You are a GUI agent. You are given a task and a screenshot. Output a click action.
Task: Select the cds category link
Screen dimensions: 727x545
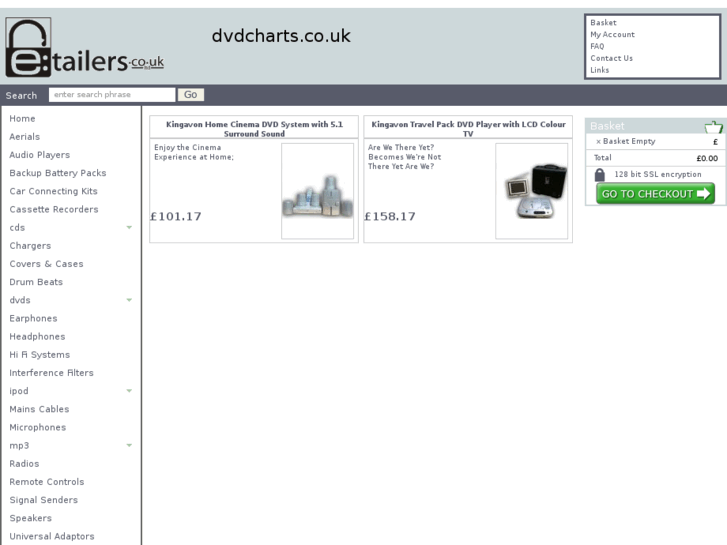click(x=17, y=228)
